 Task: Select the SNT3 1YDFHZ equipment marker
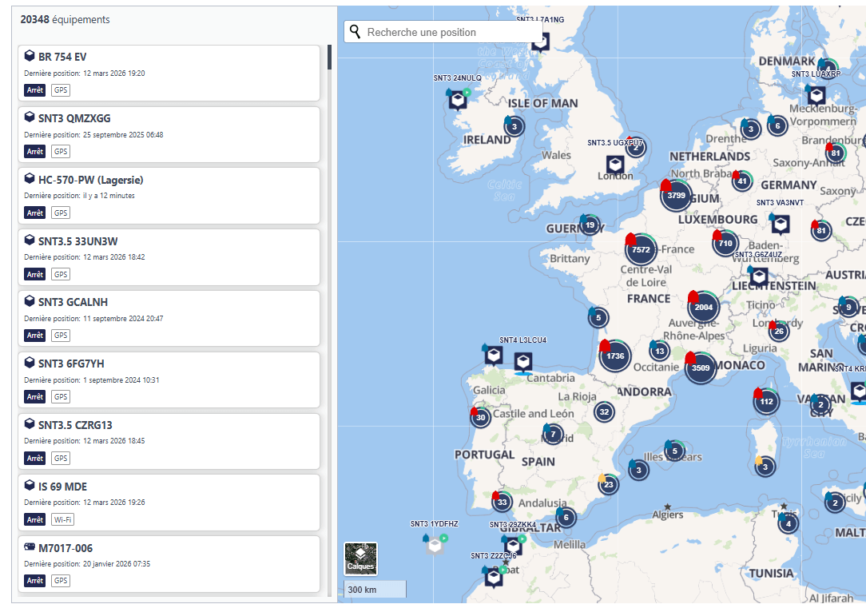point(435,546)
